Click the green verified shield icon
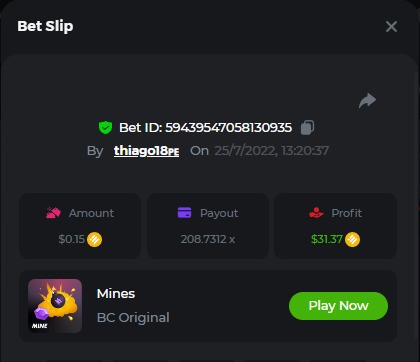The image size is (420, 362). click(105, 127)
